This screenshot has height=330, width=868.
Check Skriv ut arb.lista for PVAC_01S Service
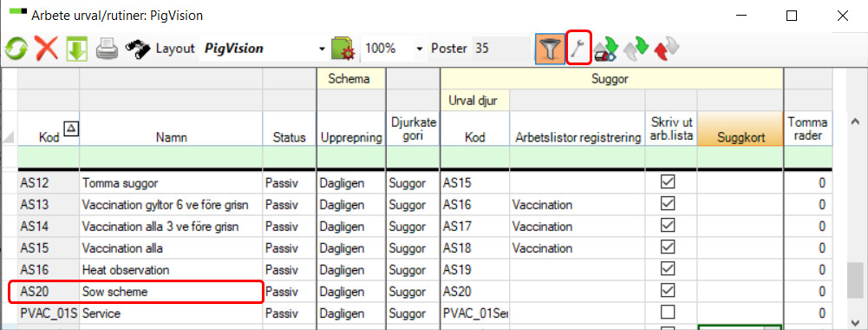pyautogui.click(x=668, y=313)
